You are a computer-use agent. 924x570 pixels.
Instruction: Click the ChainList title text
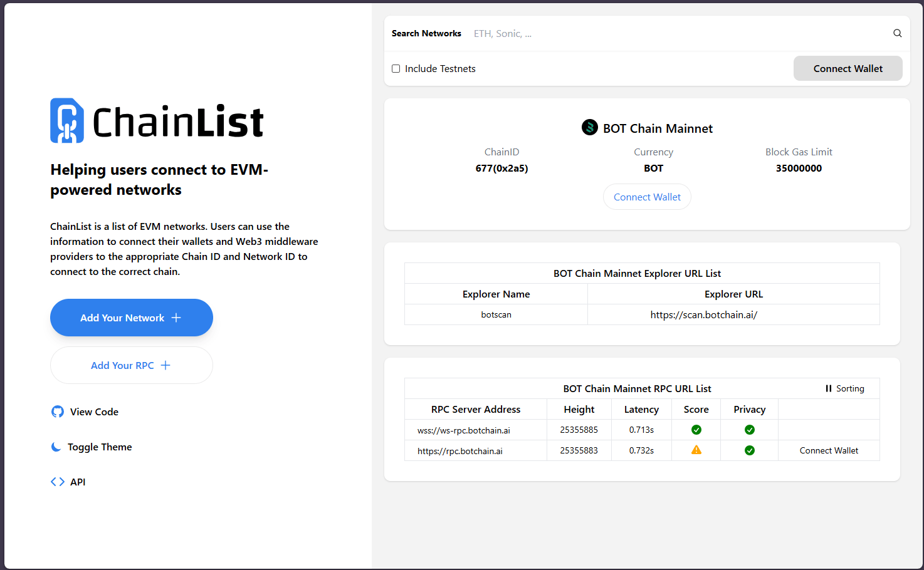pyautogui.click(x=178, y=122)
